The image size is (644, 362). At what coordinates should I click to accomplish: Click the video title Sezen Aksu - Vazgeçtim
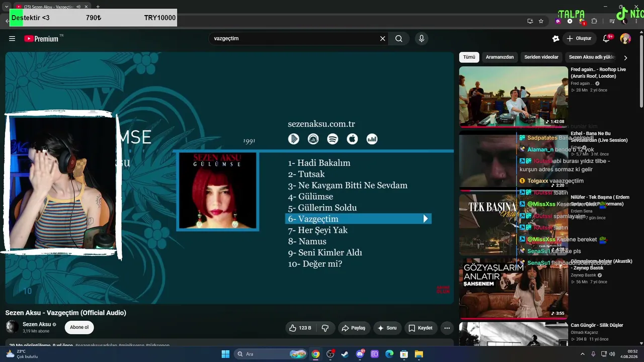[x=66, y=313]
